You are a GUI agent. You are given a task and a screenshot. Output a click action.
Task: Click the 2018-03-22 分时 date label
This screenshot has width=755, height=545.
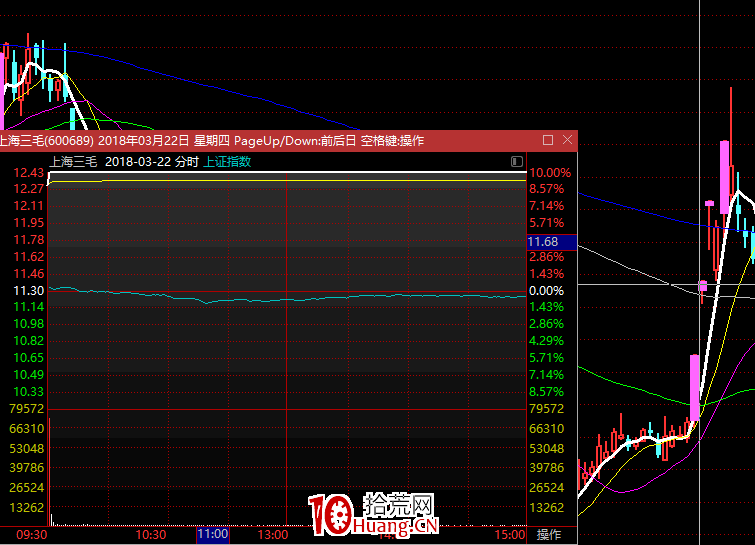[152, 161]
